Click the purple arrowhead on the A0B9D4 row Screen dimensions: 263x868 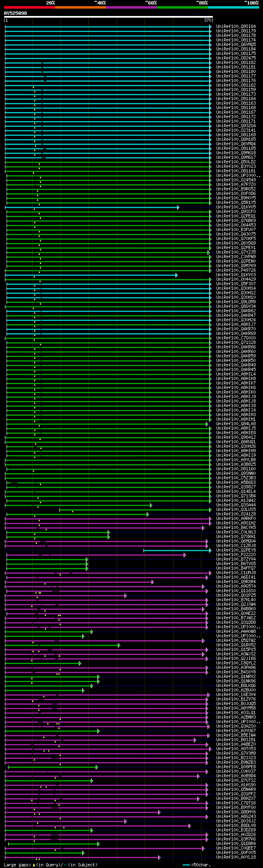[x=198, y=776]
